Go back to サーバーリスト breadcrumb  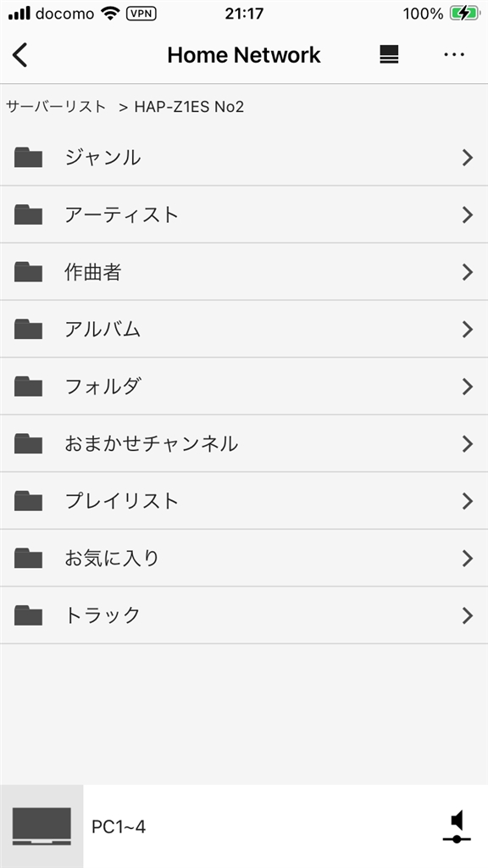[x=56, y=106]
